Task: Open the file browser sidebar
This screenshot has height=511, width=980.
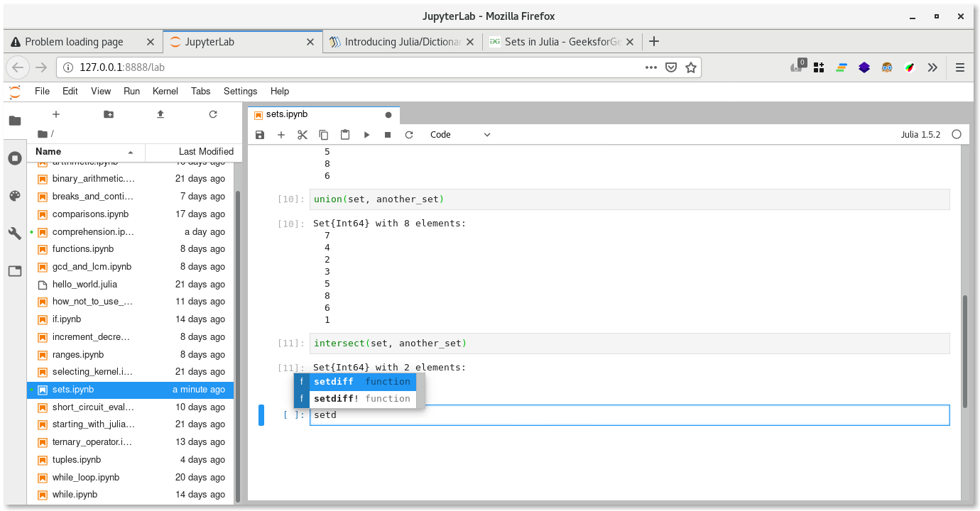Action: (15, 121)
